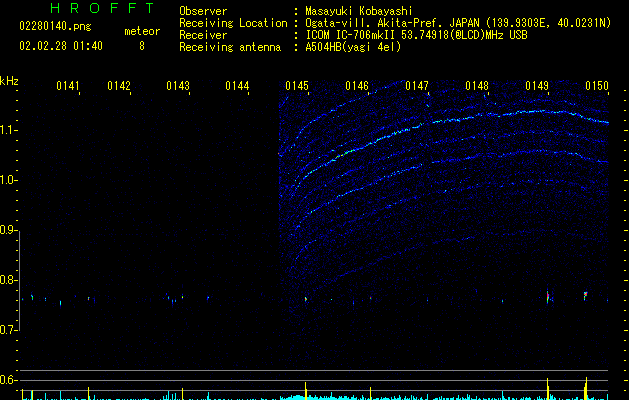Click the 0150 time marker
Image resolution: width=629 pixels, height=400 pixels.
pos(597,86)
